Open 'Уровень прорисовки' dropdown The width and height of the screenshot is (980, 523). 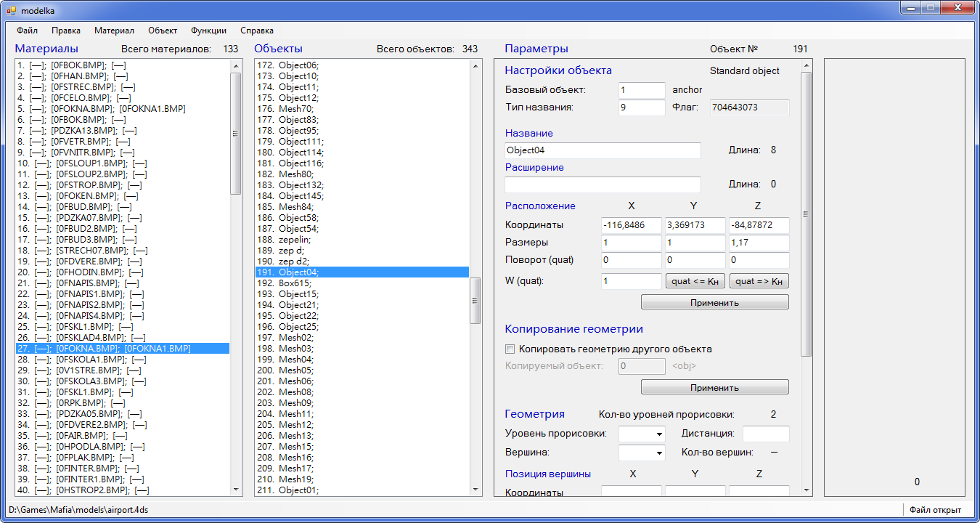point(642,434)
